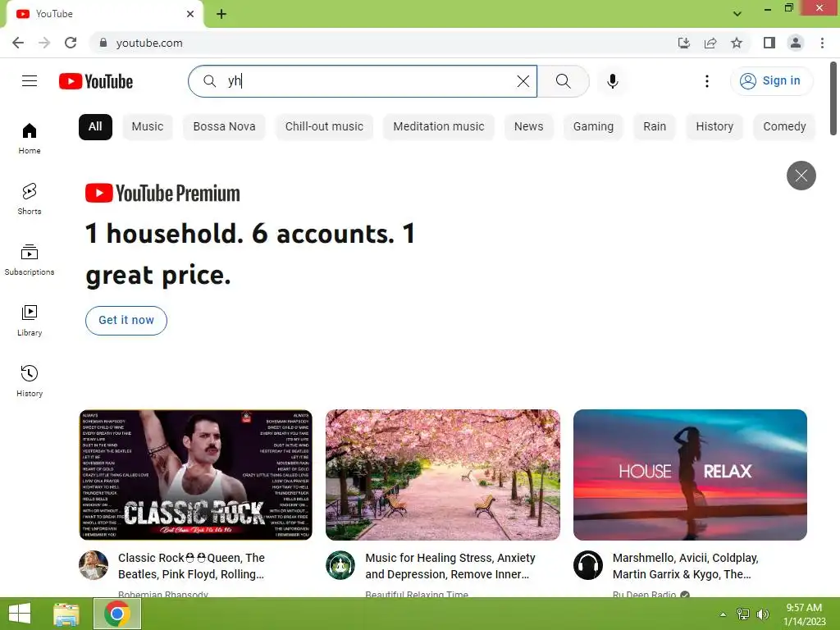Open the Classic Rock Queen video title
Image resolution: width=840 pixels, height=630 pixels.
coord(191,566)
